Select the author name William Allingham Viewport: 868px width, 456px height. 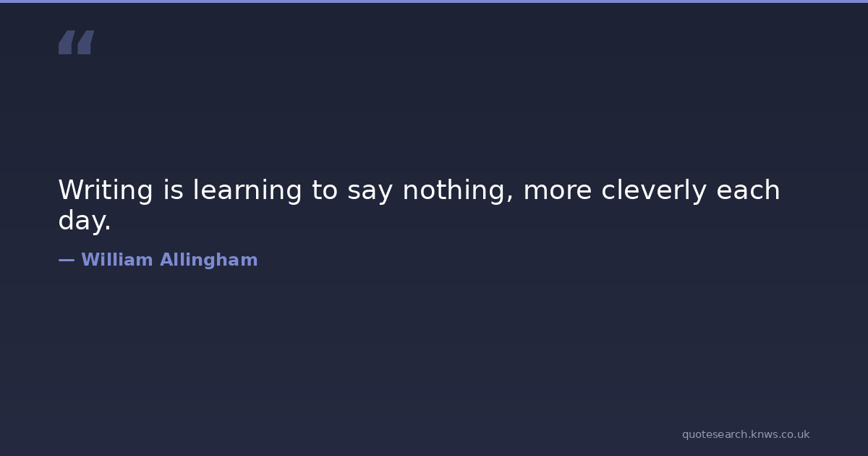click(169, 261)
